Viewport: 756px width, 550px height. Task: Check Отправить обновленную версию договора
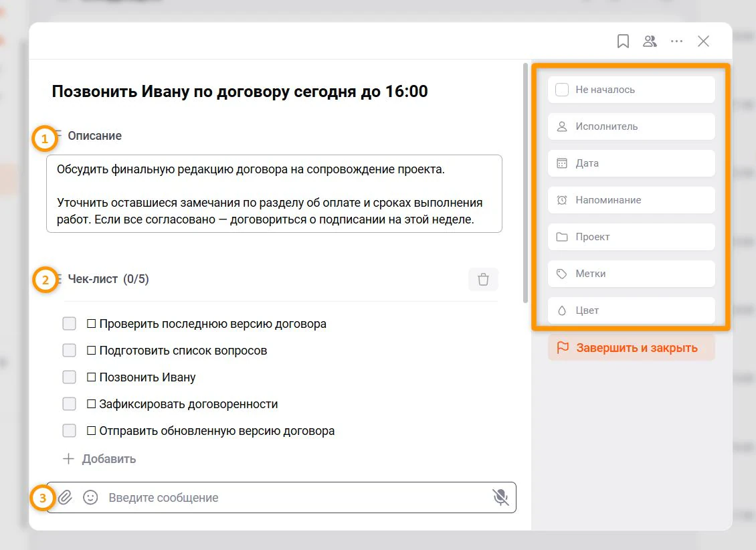pyautogui.click(x=70, y=430)
